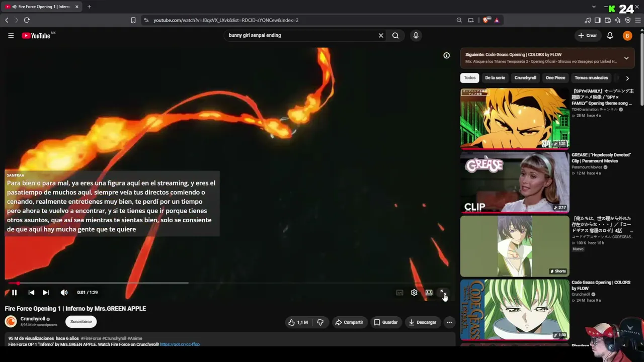Open the video info card icon
644x362 pixels.
pos(446,55)
